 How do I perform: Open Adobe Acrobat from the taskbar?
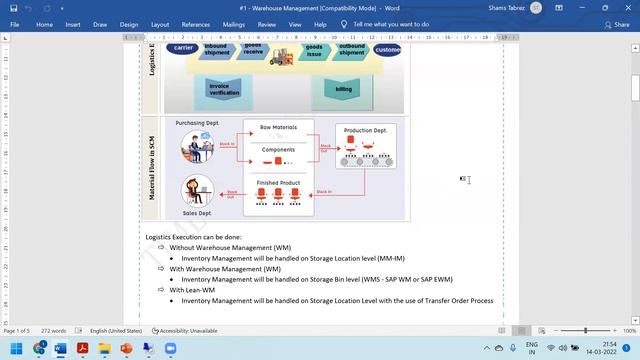[82, 349]
